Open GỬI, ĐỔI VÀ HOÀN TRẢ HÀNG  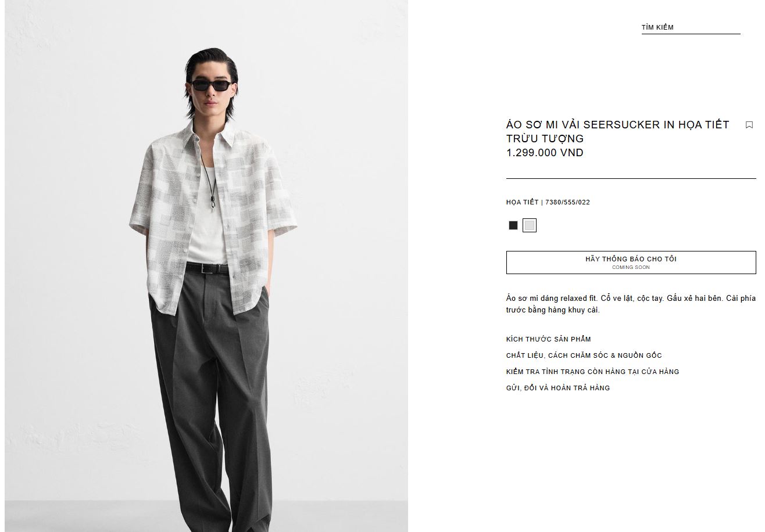click(x=558, y=388)
